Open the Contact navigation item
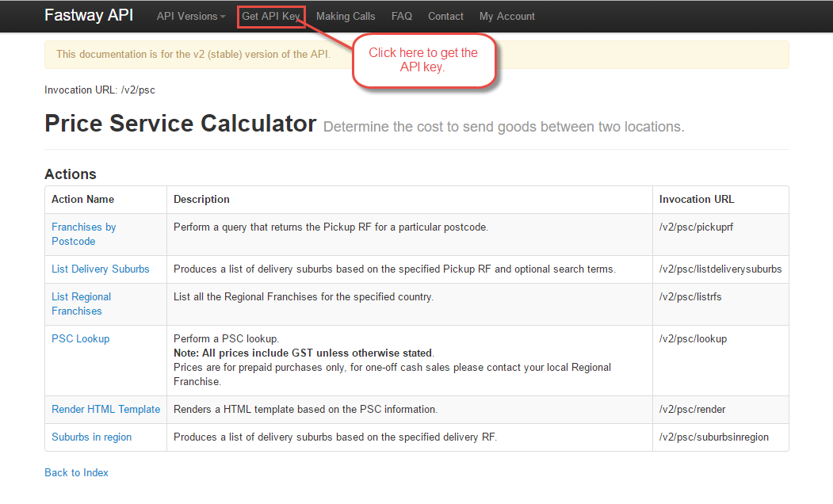The height and width of the screenshot is (504, 833). pos(445,17)
